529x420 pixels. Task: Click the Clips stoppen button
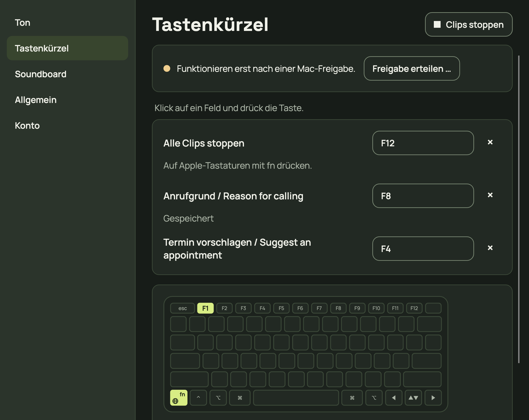[x=469, y=25]
